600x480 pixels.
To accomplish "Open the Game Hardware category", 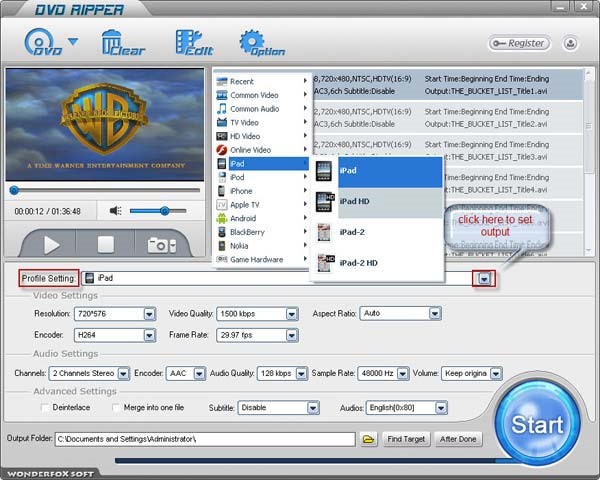I will pyautogui.click(x=262, y=260).
